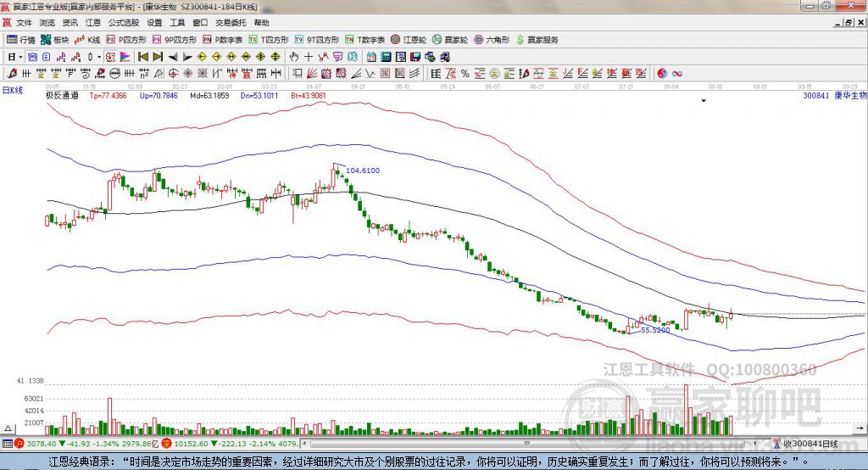Viewport: 868px width, 470px height.
Task: Click the yin-yang icon
Action: click(662, 73)
